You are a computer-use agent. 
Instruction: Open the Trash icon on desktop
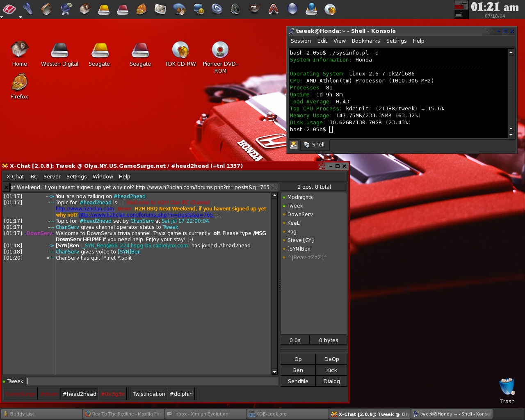coord(507,391)
